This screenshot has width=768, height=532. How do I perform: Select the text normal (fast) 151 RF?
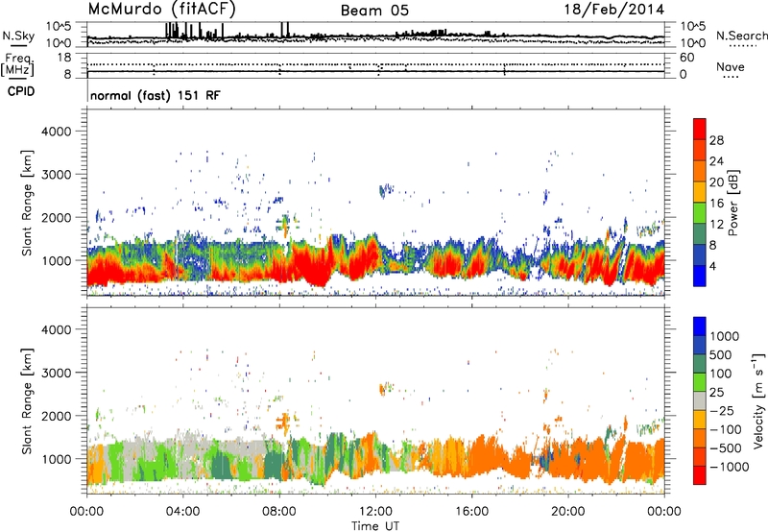(x=156, y=95)
